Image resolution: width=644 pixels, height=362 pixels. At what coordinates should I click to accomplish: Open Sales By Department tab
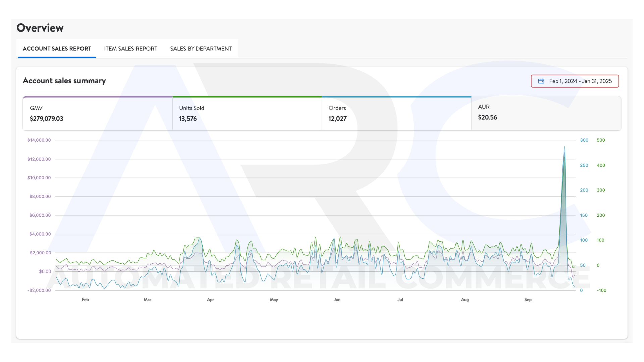(x=201, y=49)
